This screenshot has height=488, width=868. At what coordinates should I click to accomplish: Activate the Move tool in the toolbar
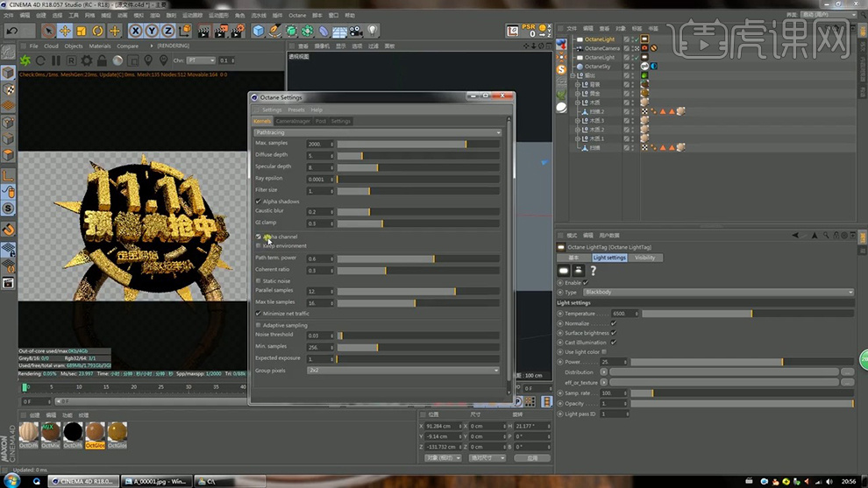tap(65, 31)
